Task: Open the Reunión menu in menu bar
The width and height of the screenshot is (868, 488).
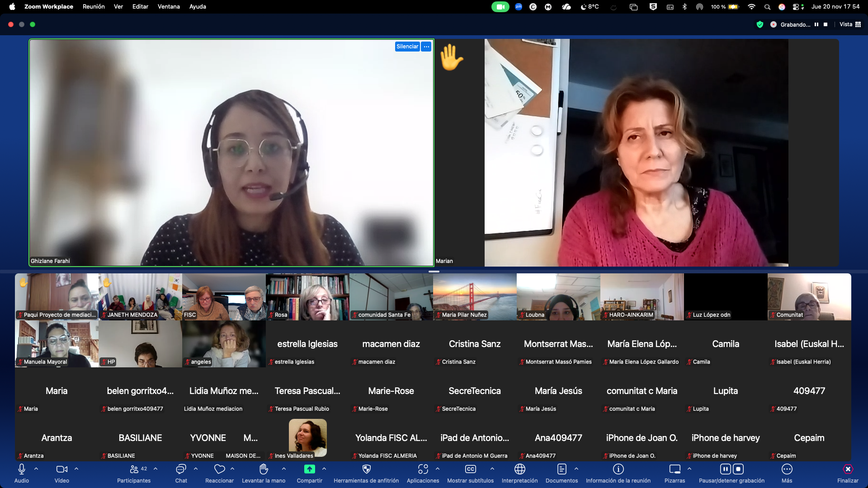Action: pyautogui.click(x=94, y=6)
